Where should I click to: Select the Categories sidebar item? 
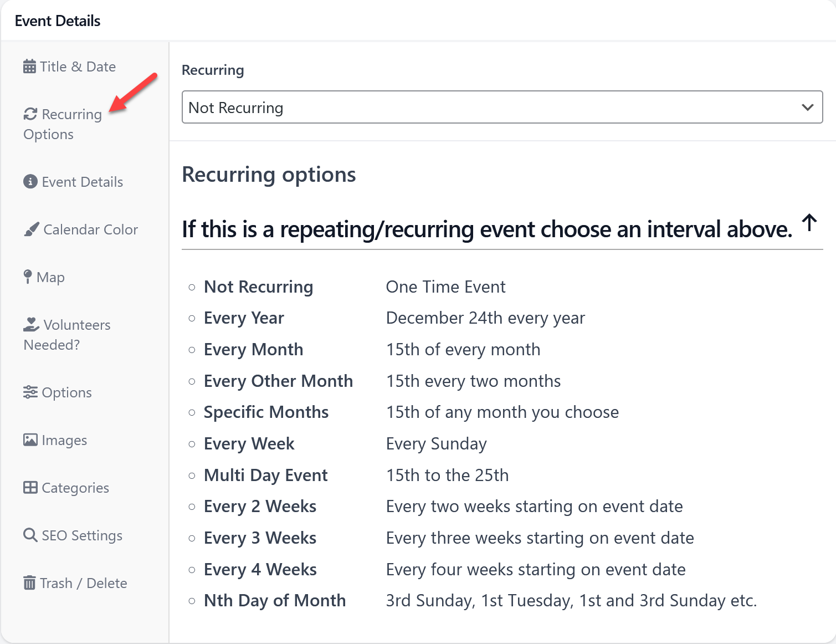click(x=75, y=488)
